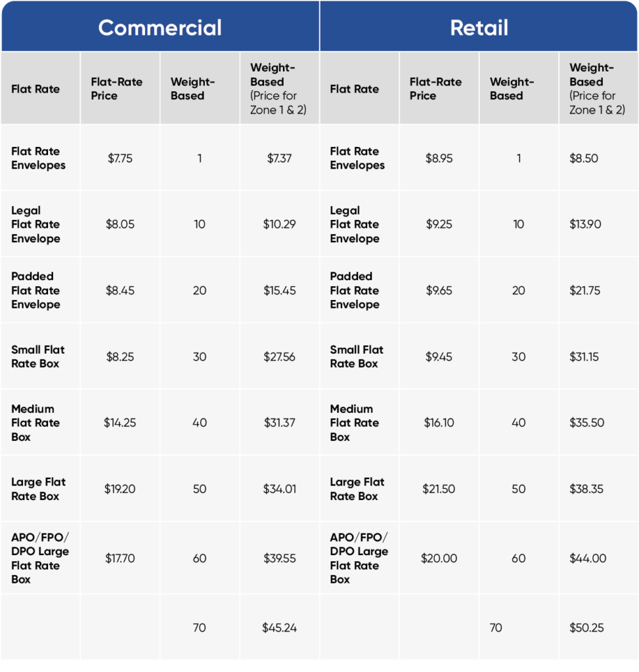This screenshot has width=639, height=672.
Task: Select Retail Large Flat Rate Box label
Action: click(357, 489)
